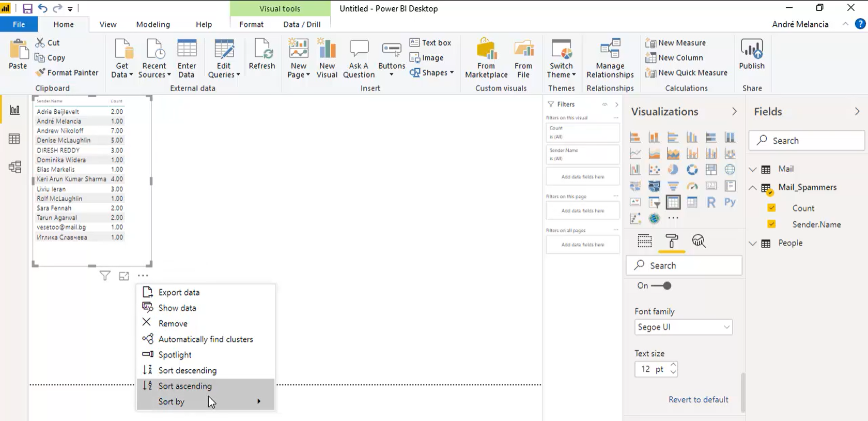This screenshot has height=421, width=868.
Task: Choose the donut chart visualization
Action: pyautogui.click(x=692, y=170)
